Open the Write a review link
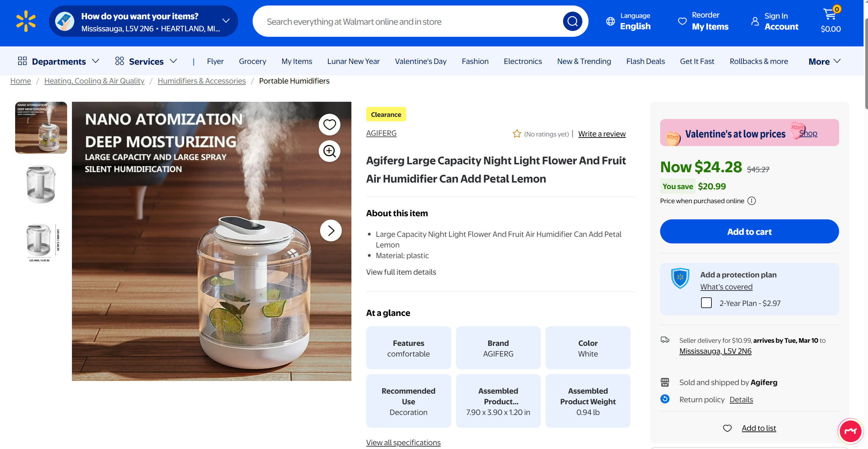 tap(602, 134)
